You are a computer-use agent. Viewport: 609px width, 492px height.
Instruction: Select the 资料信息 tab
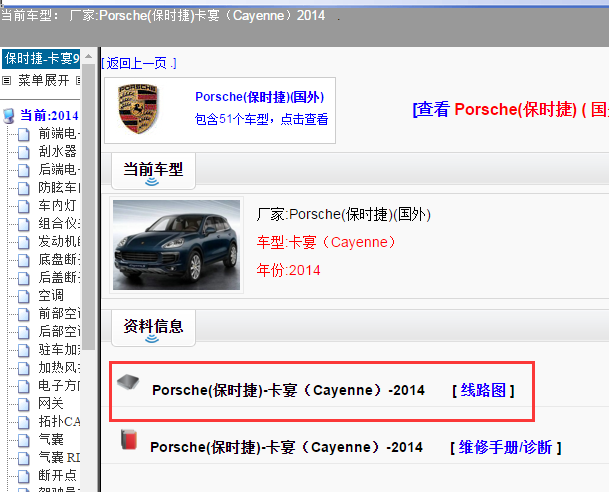153,328
